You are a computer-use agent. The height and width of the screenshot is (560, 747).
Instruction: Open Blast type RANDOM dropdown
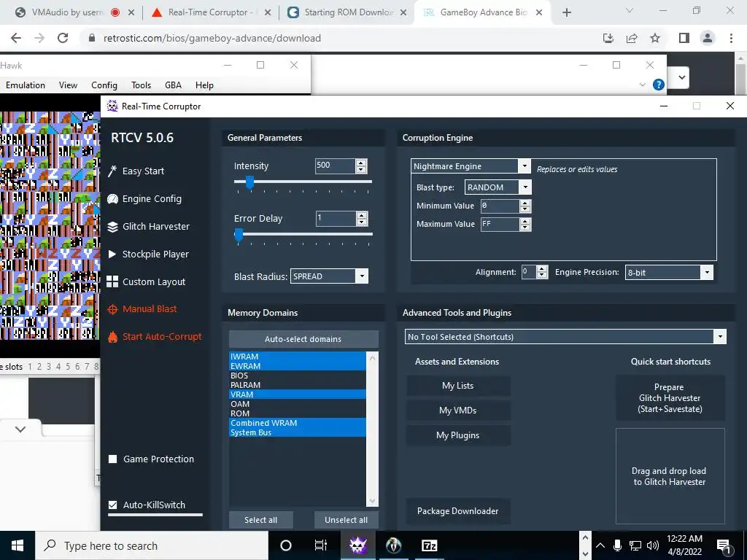tap(525, 187)
